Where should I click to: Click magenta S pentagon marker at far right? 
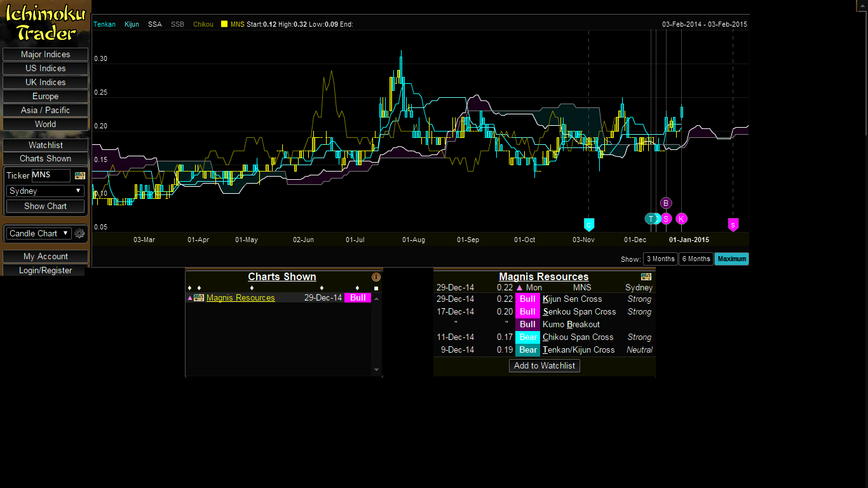[733, 224]
